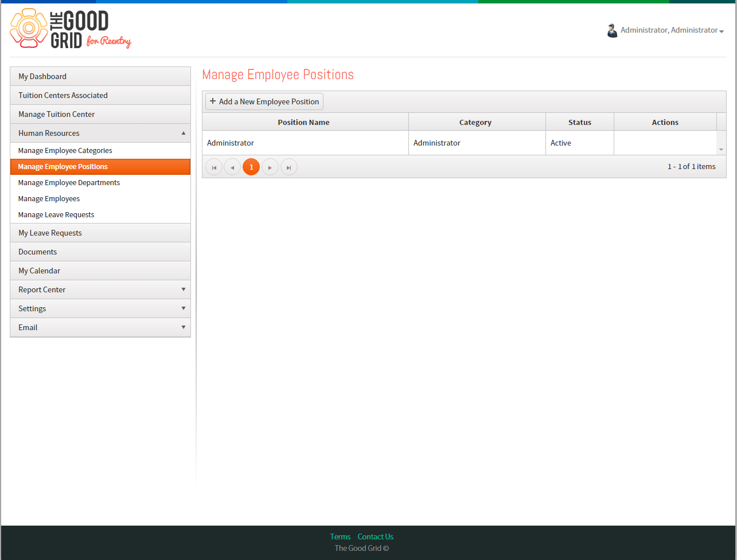Image resolution: width=737 pixels, height=560 pixels.
Task: Click the '1 - 1 of 1 items' text
Action: [691, 167]
